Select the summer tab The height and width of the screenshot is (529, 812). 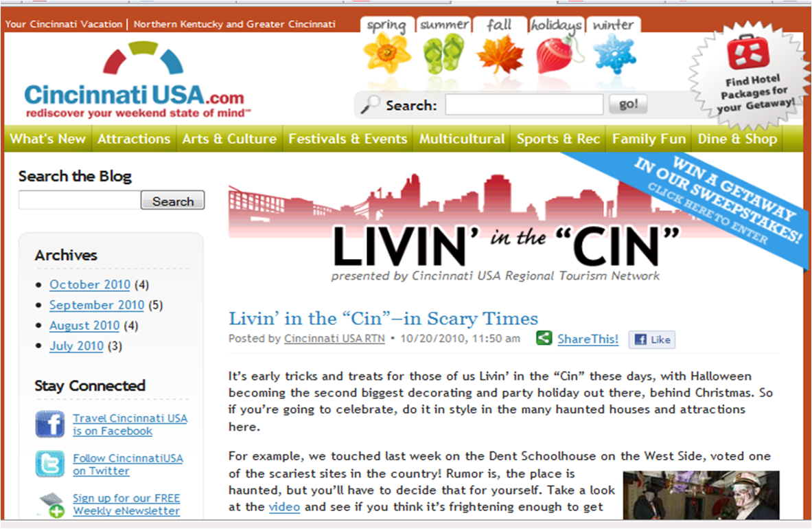(444, 24)
